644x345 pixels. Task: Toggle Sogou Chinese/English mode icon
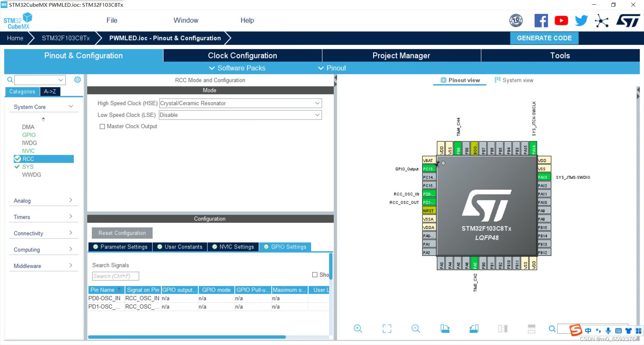[x=588, y=331]
